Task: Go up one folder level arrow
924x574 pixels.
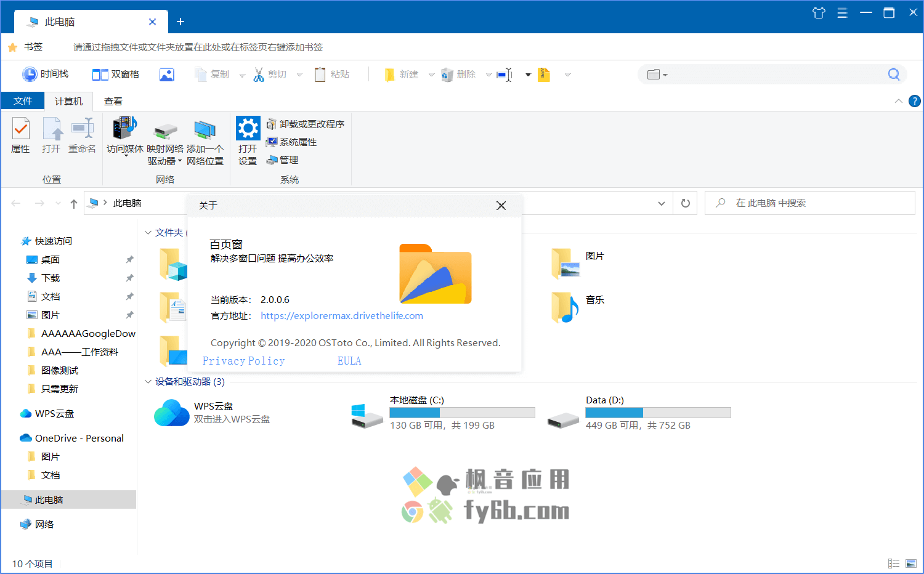Action: (x=74, y=203)
